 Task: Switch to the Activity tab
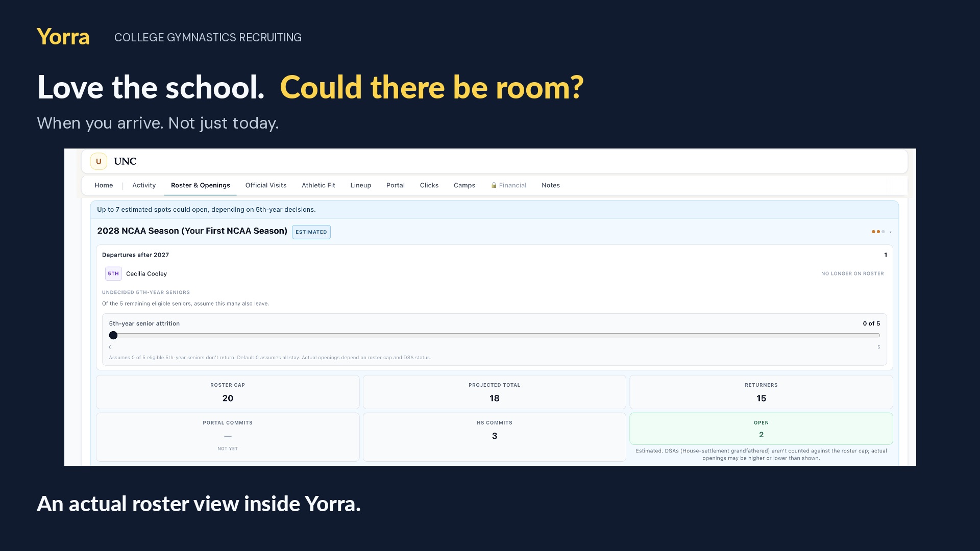tap(144, 185)
